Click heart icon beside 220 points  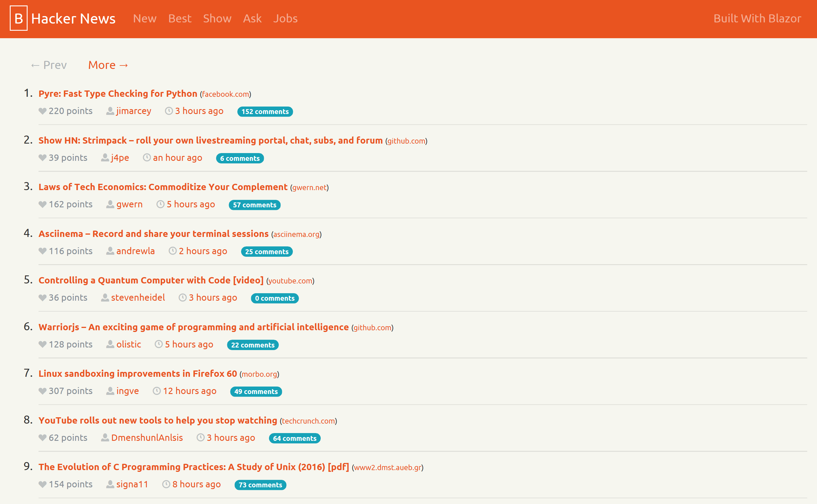point(42,111)
